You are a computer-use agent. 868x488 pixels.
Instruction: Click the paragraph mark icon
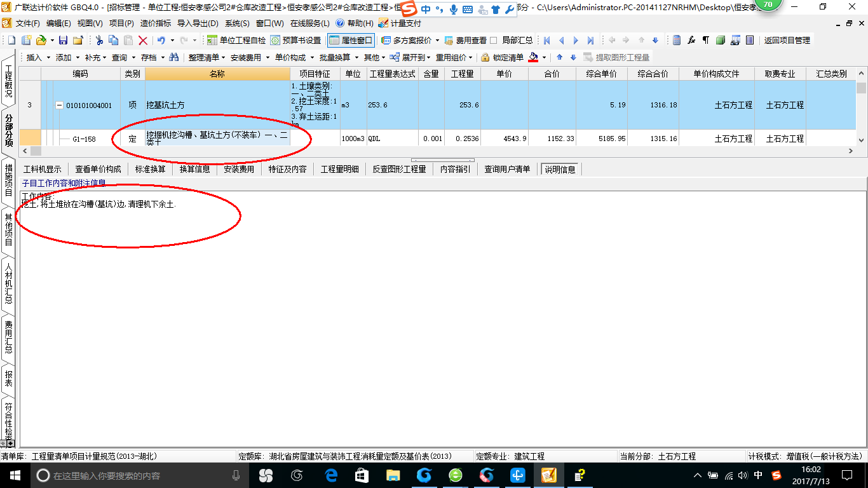click(x=705, y=40)
